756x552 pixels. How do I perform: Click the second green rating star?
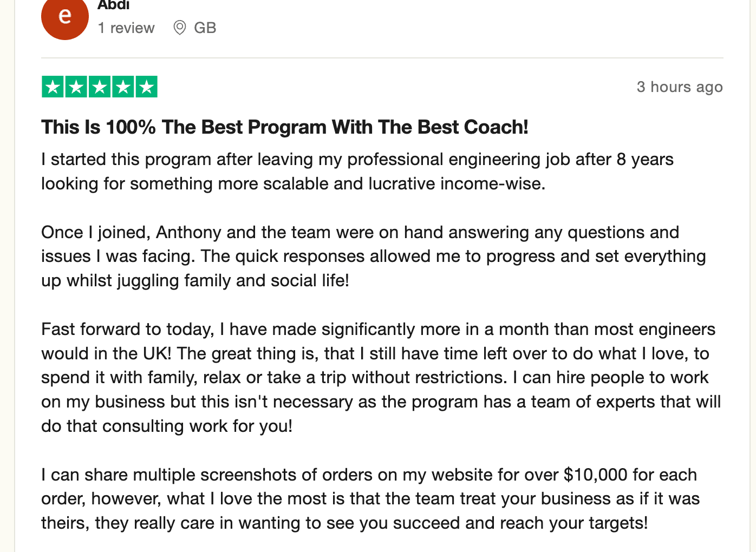point(76,87)
